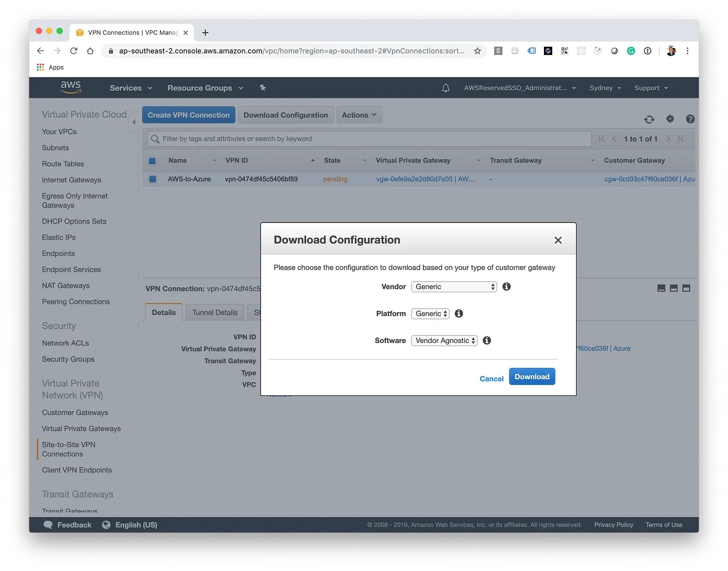This screenshot has width=728, height=571.
Task: Click the Download button in dialog
Action: [532, 377]
